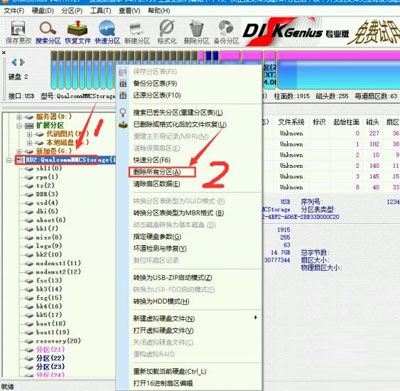Click the 格式化 format toolbar icon
Image resolution: width=400 pixels, height=391 pixels.
point(166,28)
